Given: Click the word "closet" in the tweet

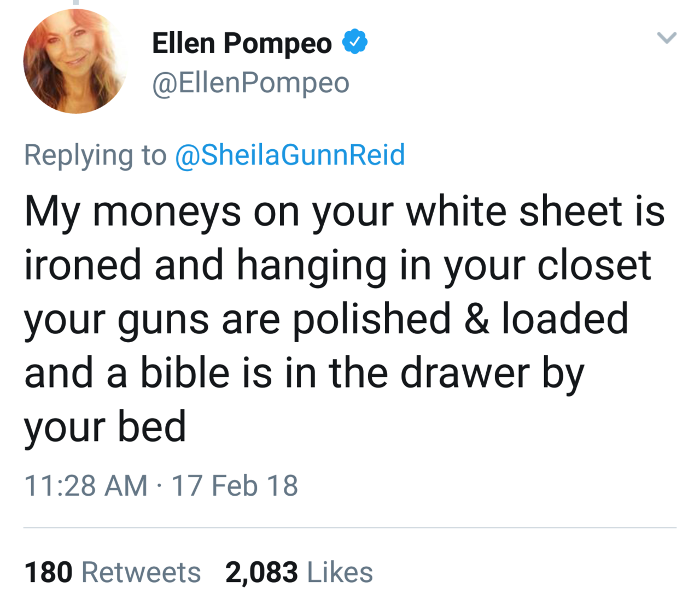Looking at the screenshot, I should pos(594,266).
